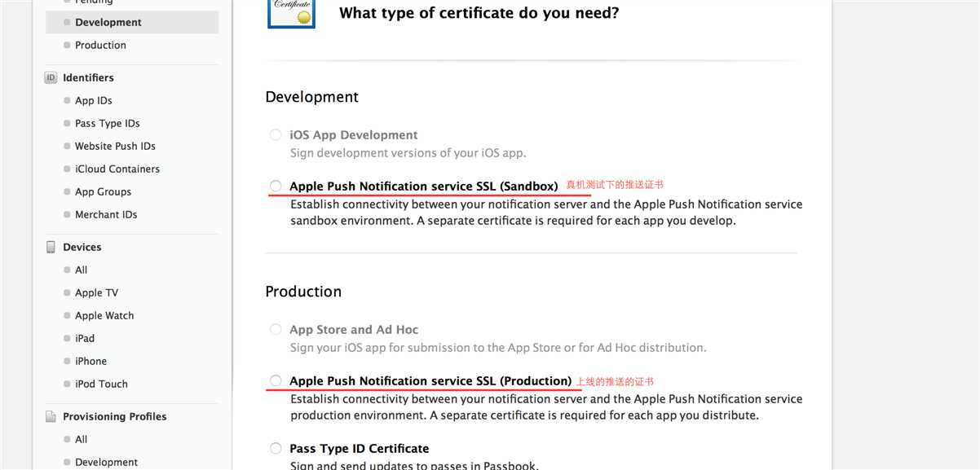980x470 pixels.
Task: Show iCloud Containers identifiers
Action: [117, 169]
